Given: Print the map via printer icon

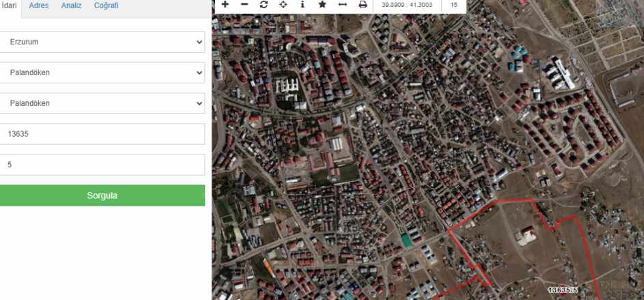Looking at the screenshot, I should pos(363,5).
